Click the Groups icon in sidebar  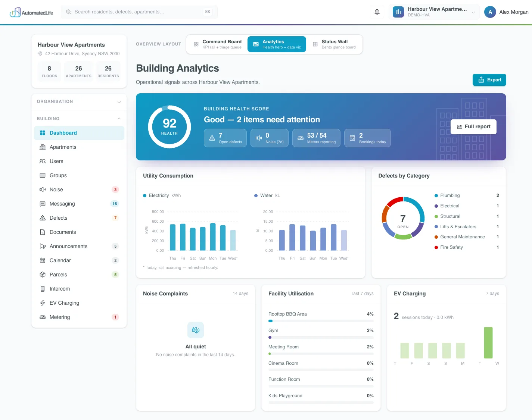[43, 175]
